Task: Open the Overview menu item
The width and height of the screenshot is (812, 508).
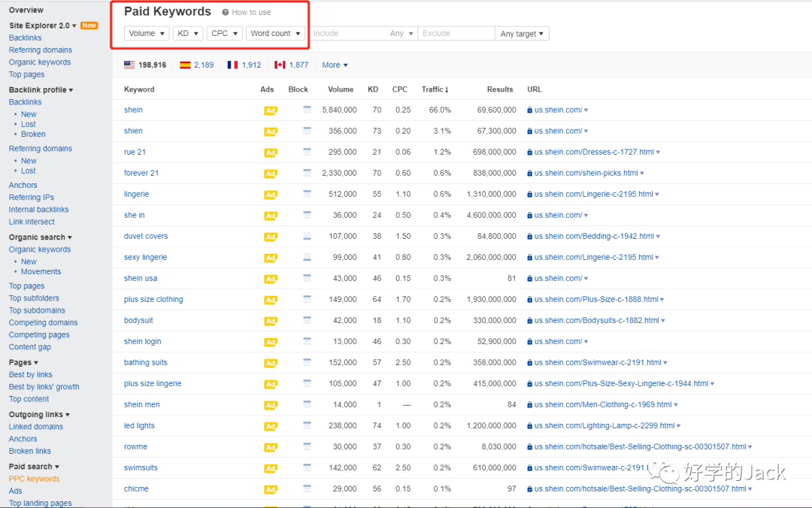Action: [x=26, y=10]
